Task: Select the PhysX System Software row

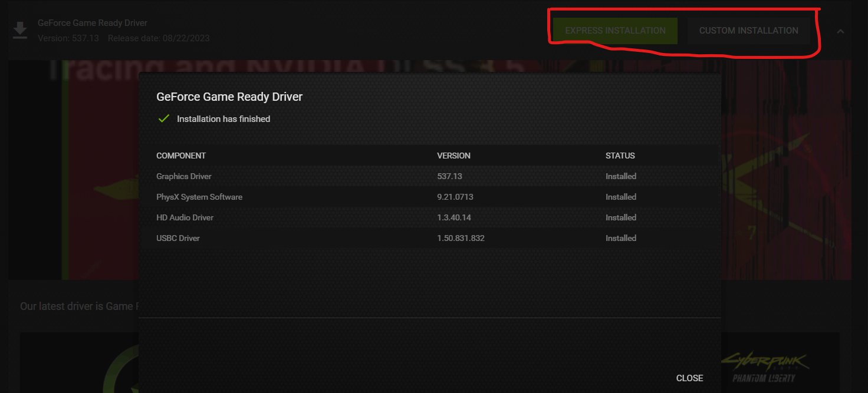Action: pos(430,197)
